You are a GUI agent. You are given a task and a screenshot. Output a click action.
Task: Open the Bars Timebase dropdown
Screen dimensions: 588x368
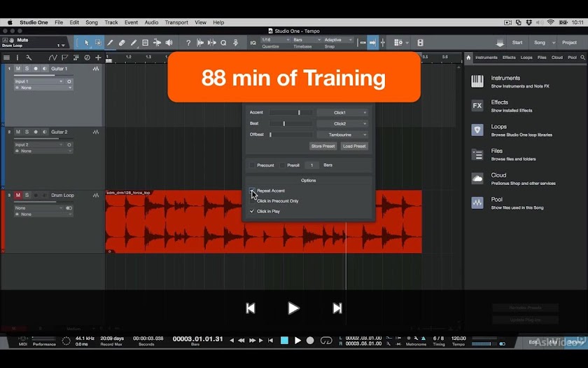(x=307, y=40)
